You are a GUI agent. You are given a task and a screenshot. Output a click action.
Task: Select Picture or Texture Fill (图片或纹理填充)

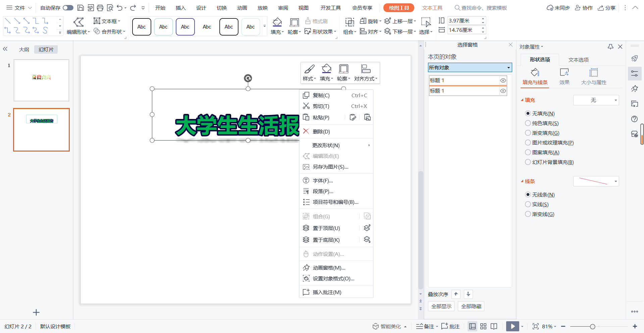(528, 143)
